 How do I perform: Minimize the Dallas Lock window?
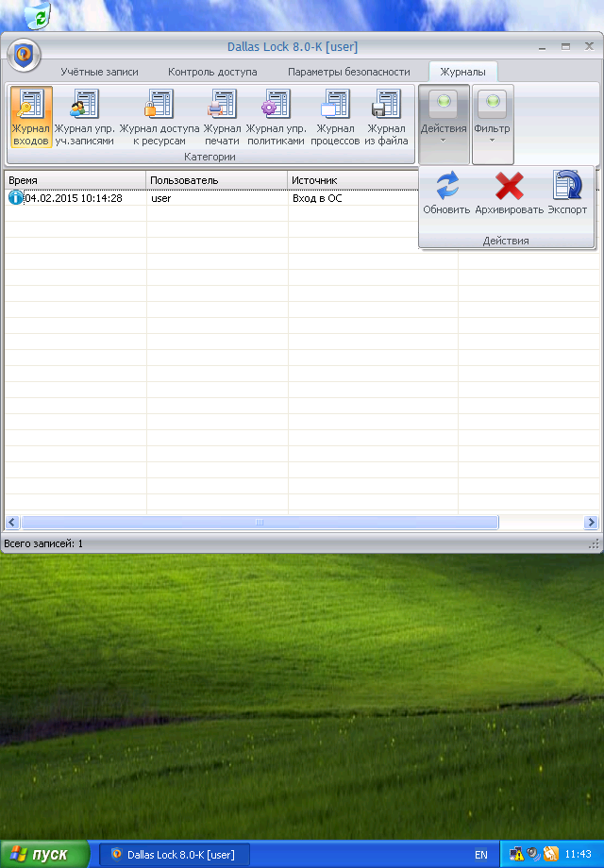(x=542, y=47)
